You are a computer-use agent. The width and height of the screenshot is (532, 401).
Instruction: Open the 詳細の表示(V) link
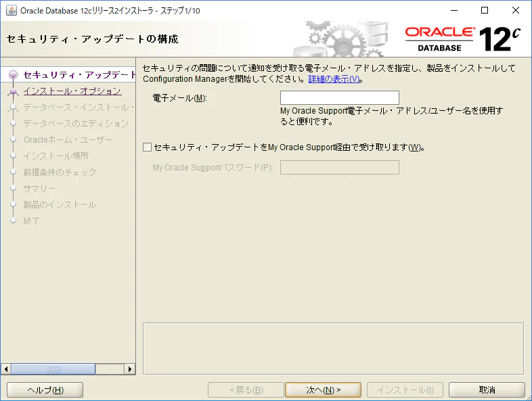coord(334,79)
